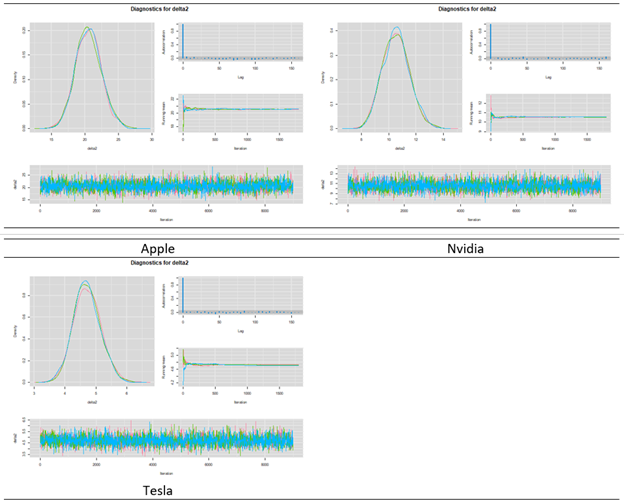Select the Apple trace plot strip
Screen dimensions: 624x501
coord(166,184)
